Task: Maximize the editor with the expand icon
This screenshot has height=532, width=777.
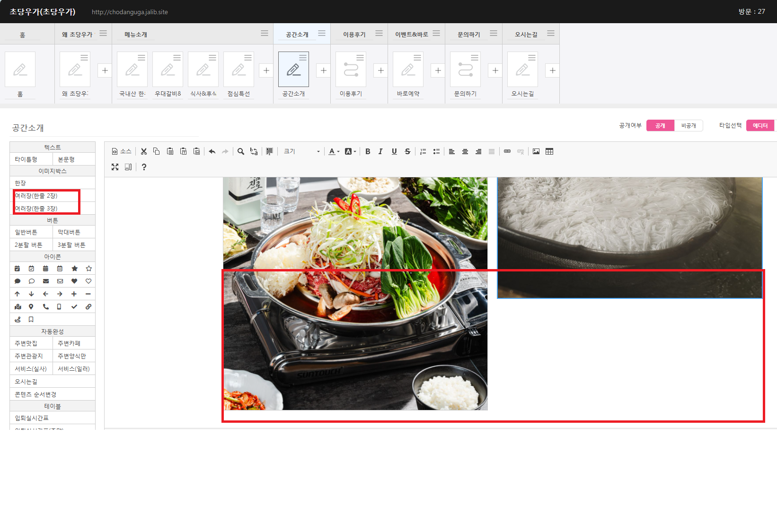Action: tap(115, 167)
